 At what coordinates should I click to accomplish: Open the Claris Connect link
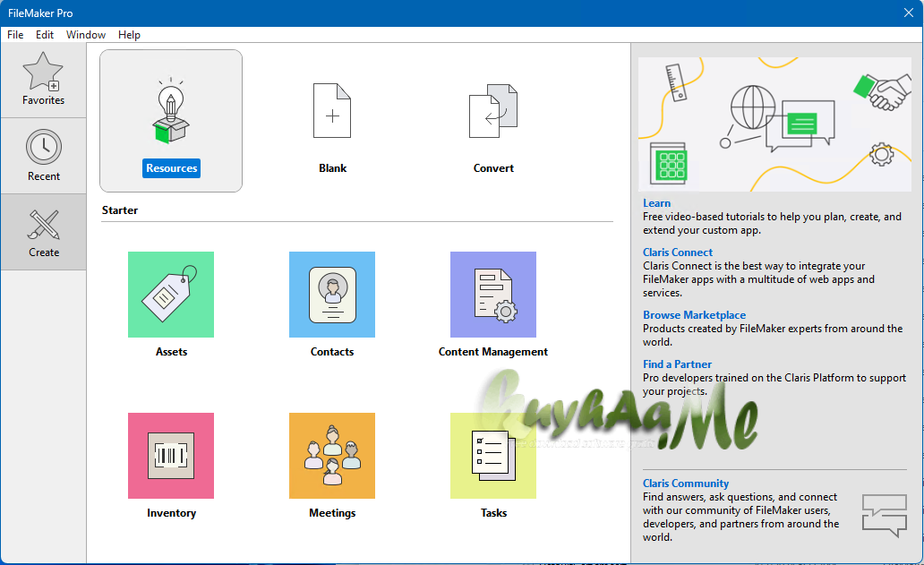(x=678, y=253)
